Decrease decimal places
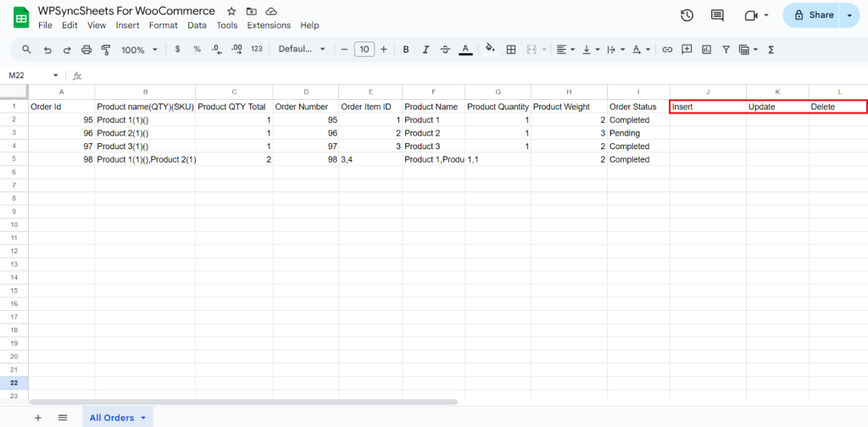 tap(217, 49)
